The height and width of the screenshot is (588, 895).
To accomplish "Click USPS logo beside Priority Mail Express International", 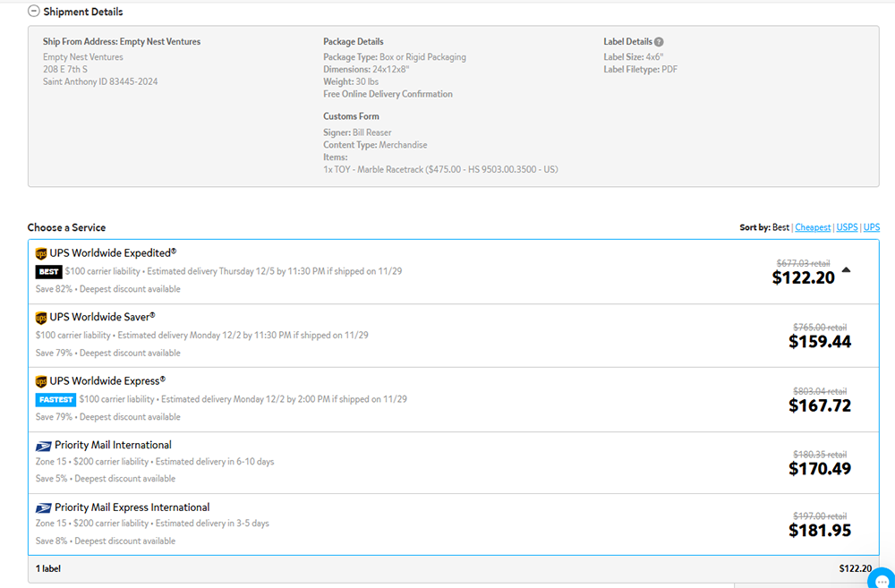I will pyautogui.click(x=43, y=508).
